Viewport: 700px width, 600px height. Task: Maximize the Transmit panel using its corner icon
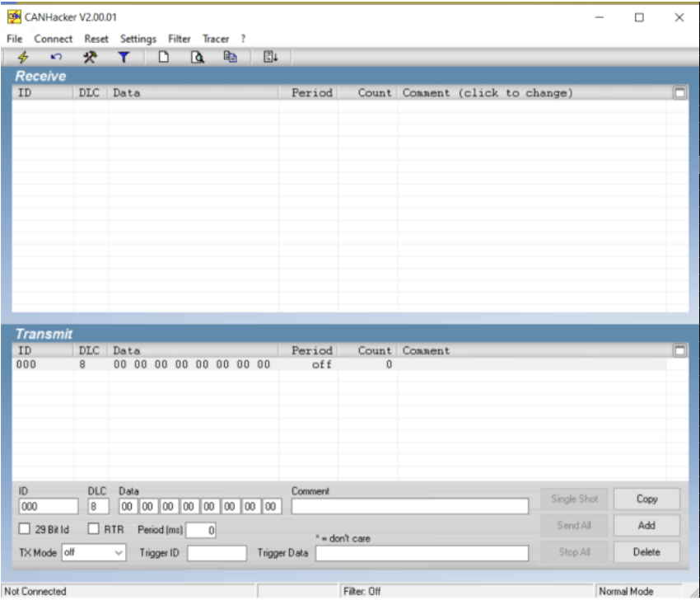[679, 351]
